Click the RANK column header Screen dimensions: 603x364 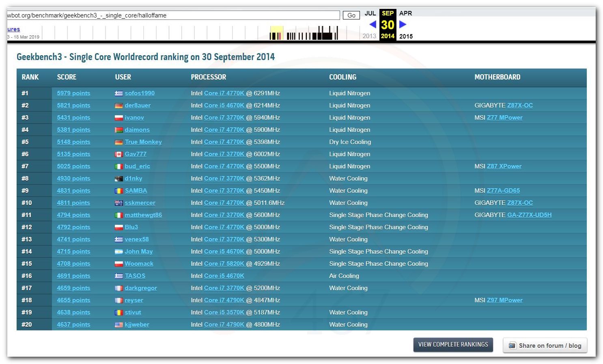coord(30,77)
